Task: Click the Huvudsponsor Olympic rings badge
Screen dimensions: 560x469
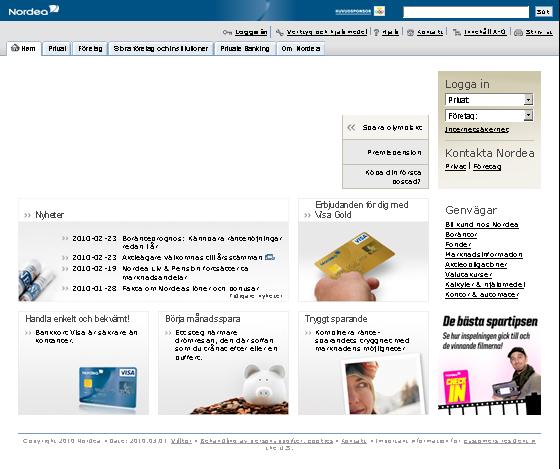Action: coord(360,11)
